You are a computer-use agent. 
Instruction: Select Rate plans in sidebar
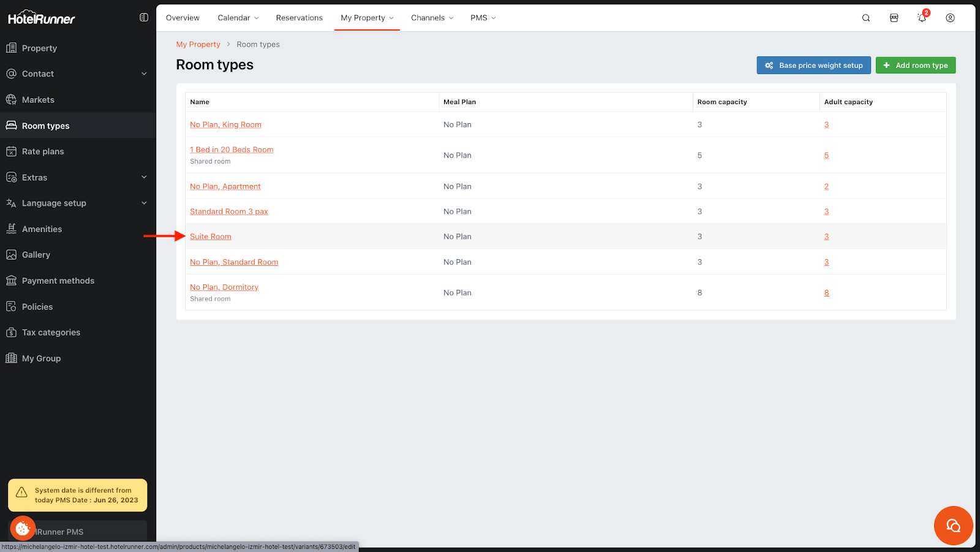[43, 151]
